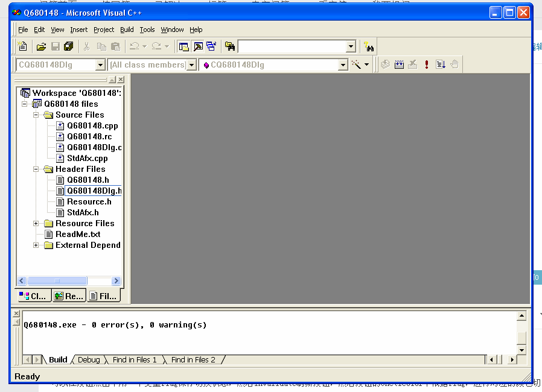Click the Window List toolbar icon
This screenshot has height=392, width=542.
point(211,46)
